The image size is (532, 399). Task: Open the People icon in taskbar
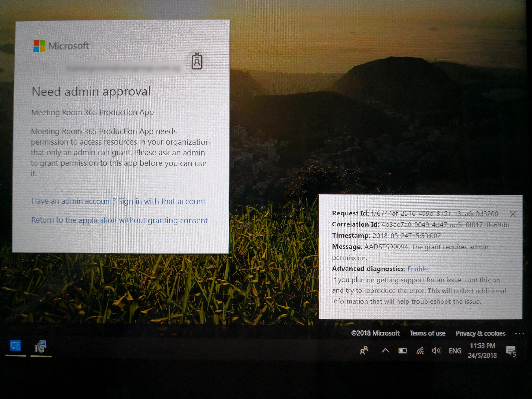(x=364, y=351)
